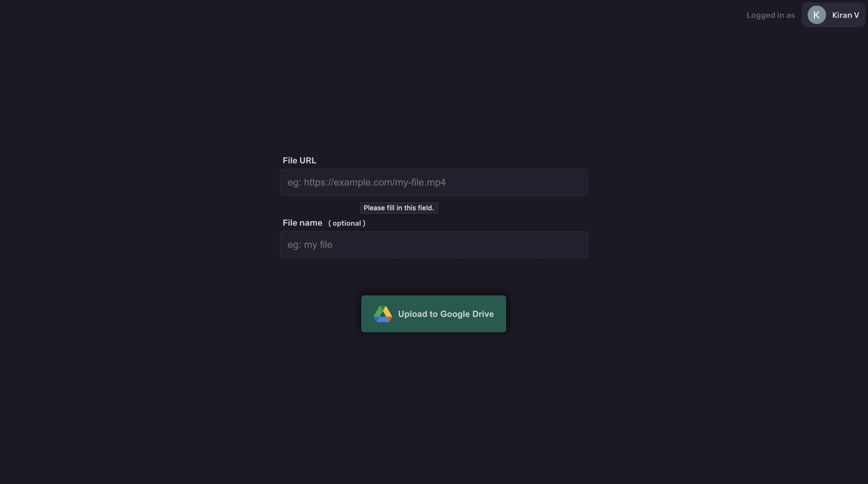Dismiss the Please fill in this field tooltip

click(399, 208)
